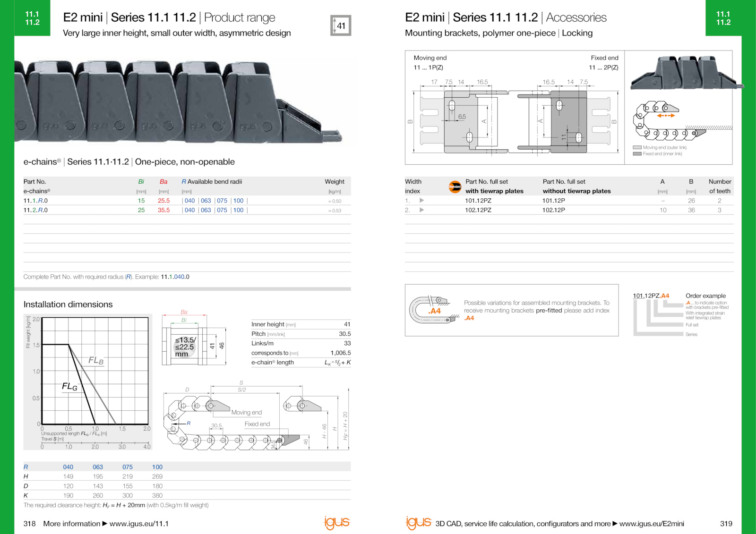Click the Installation dimensions heading
Screen dimensions: 756x534
click(x=68, y=305)
